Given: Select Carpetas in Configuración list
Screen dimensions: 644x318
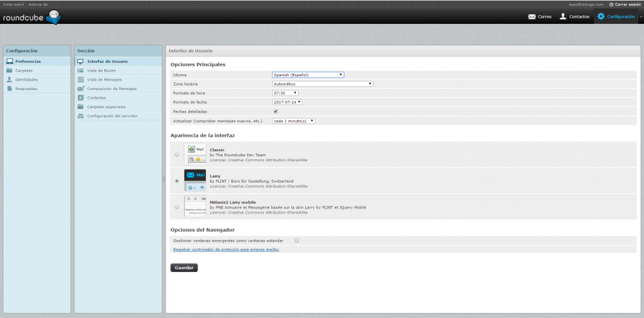Looking at the screenshot, I should pyautogui.click(x=36, y=71).
